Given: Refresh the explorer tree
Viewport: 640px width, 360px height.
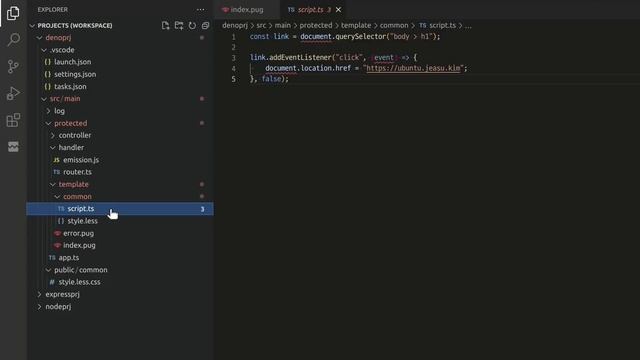Looking at the screenshot, I should pyautogui.click(x=192, y=25).
